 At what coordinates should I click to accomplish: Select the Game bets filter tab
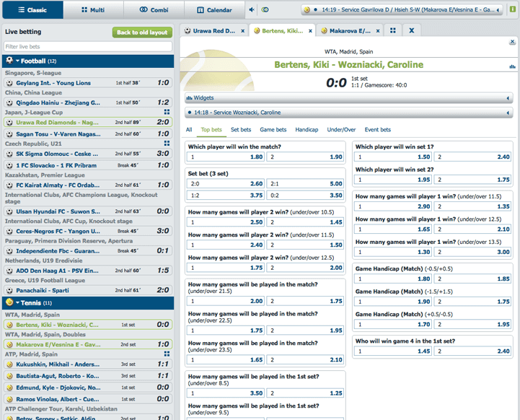click(273, 130)
